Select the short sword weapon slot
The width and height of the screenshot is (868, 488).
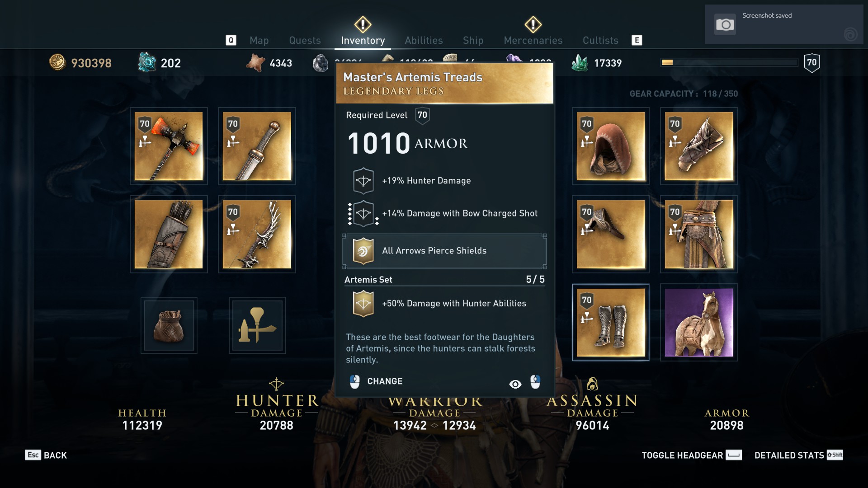tap(257, 146)
